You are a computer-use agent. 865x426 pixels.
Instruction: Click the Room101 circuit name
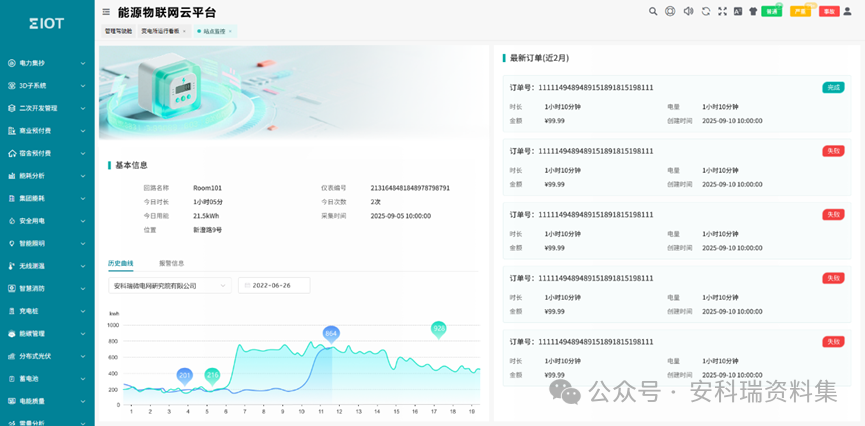[x=207, y=188]
